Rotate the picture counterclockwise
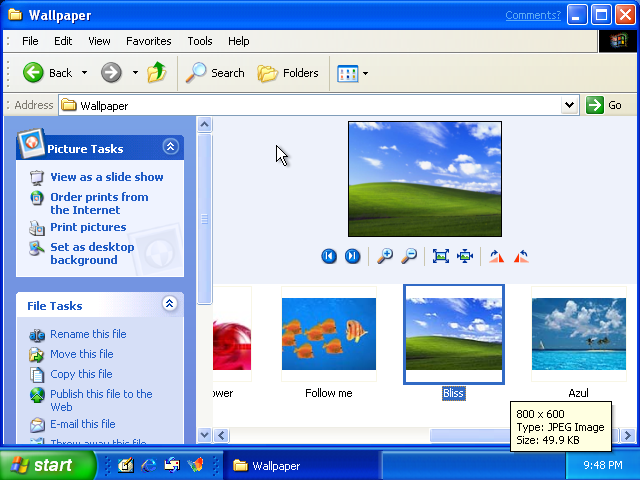The width and height of the screenshot is (640, 480). click(521, 256)
